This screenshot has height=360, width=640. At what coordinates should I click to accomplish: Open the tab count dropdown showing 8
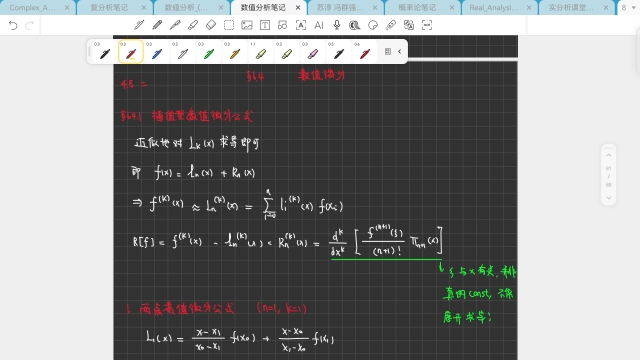628,8
